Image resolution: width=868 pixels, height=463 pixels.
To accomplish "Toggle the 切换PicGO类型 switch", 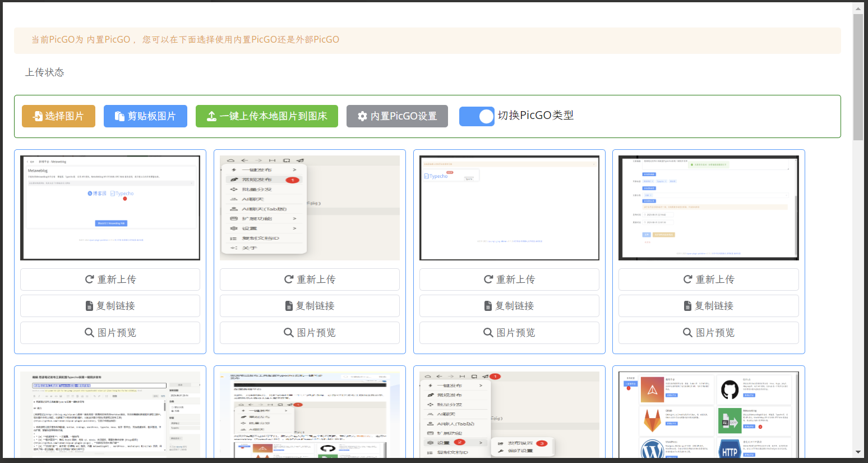I will (x=477, y=116).
